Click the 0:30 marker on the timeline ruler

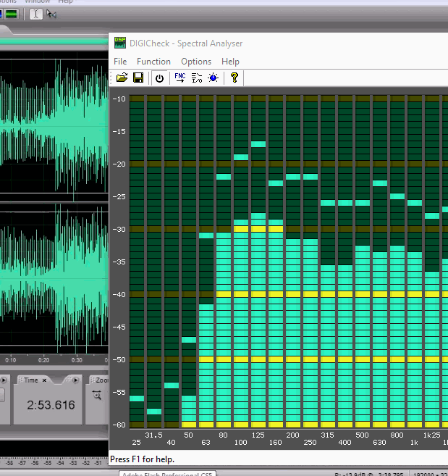point(77,360)
